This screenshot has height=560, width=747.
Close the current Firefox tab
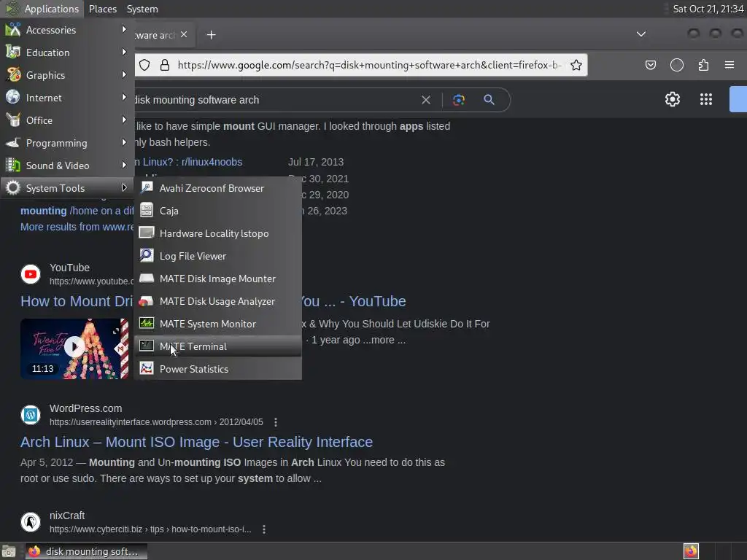pos(184,35)
